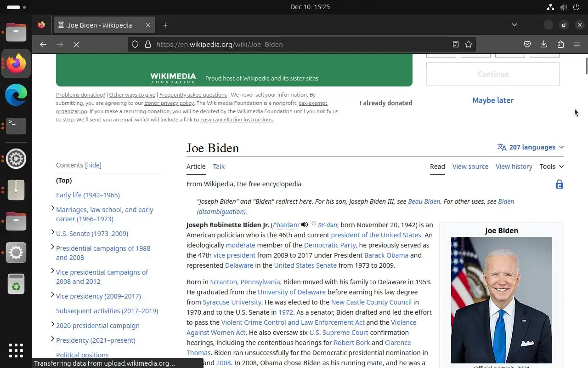Hide the Contents sidebar

[93, 165]
